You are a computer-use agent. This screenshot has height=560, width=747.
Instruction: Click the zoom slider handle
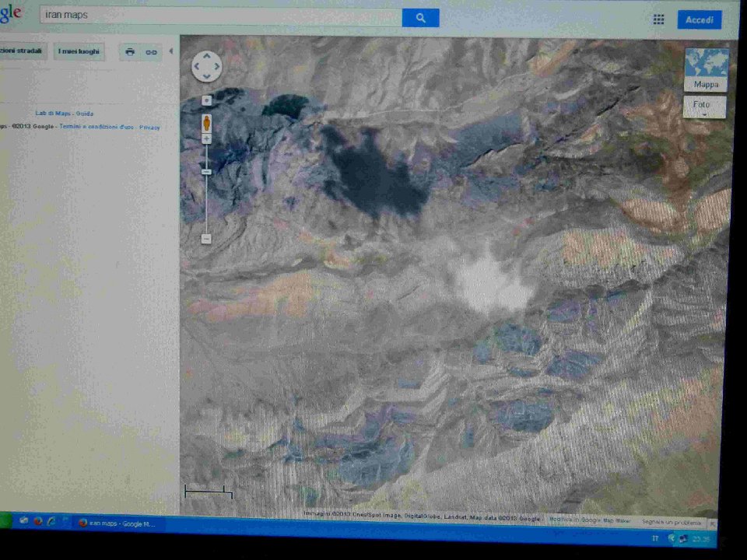tap(206, 171)
